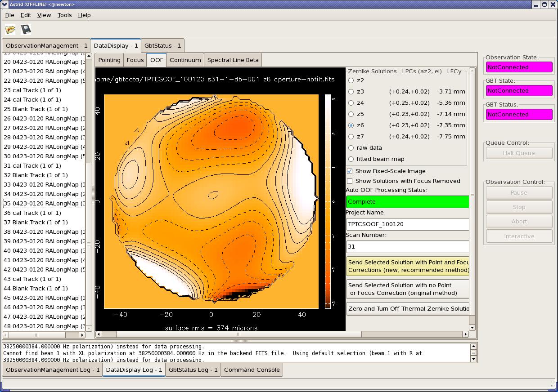Screen dimensions: 558x392
Task: Click the save floppy disk icon
Action: click(26, 30)
